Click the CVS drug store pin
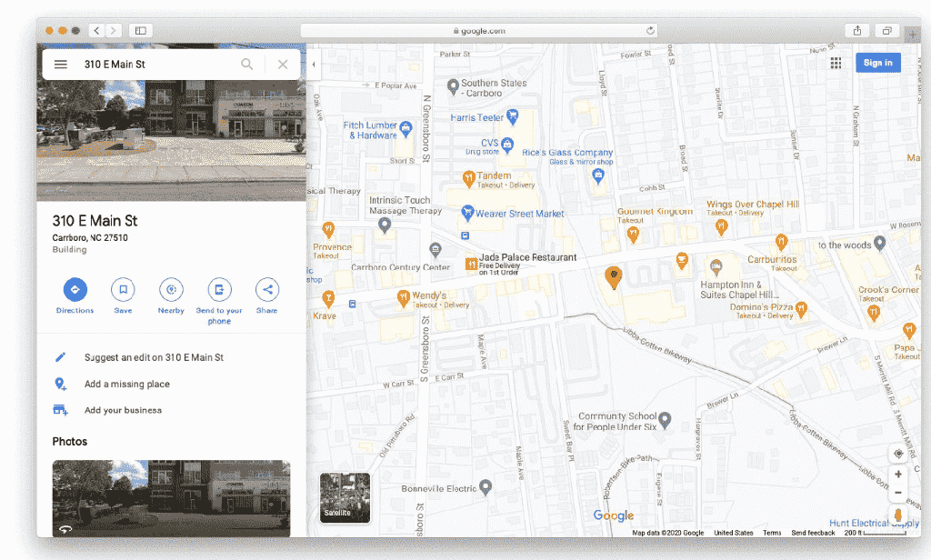This screenshot has width=931, height=560. (507, 145)
